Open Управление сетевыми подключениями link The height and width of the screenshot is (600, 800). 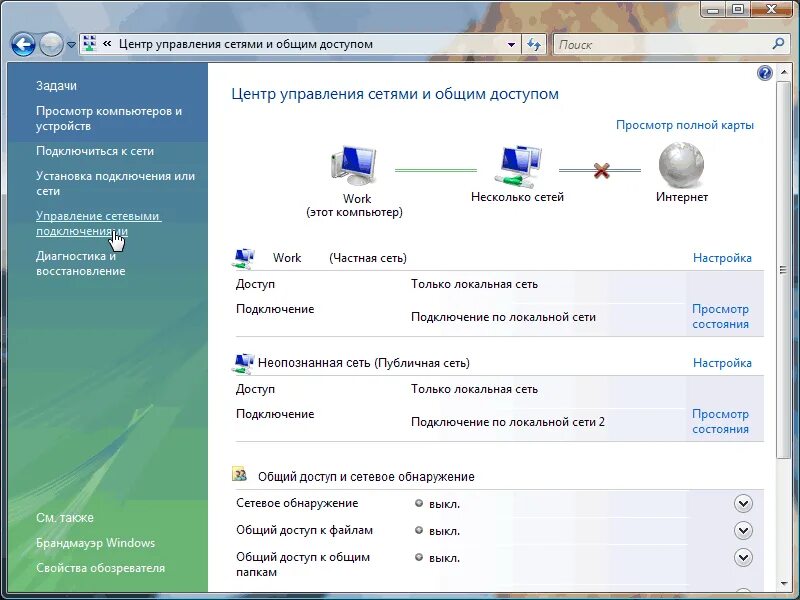click(x=98, y=223)
